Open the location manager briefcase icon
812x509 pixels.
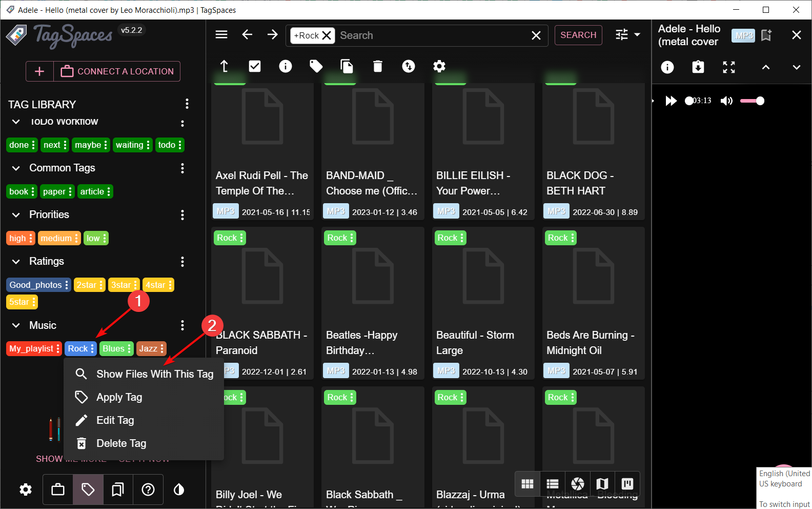coord(58,490)
